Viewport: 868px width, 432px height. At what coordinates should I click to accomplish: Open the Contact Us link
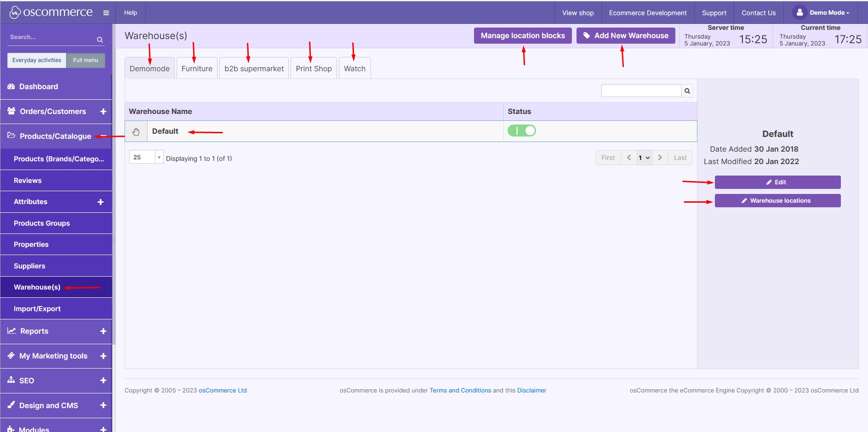[x=759, y=13]
